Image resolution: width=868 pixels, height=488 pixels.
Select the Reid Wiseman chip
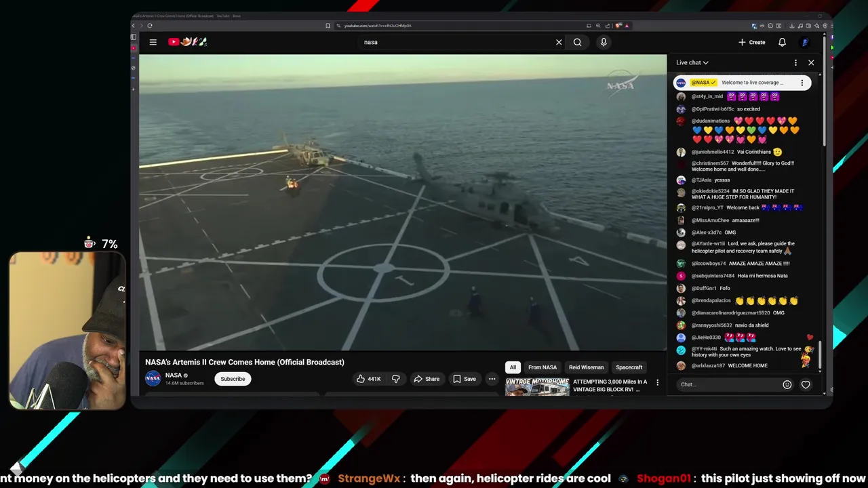coord(586,367)
